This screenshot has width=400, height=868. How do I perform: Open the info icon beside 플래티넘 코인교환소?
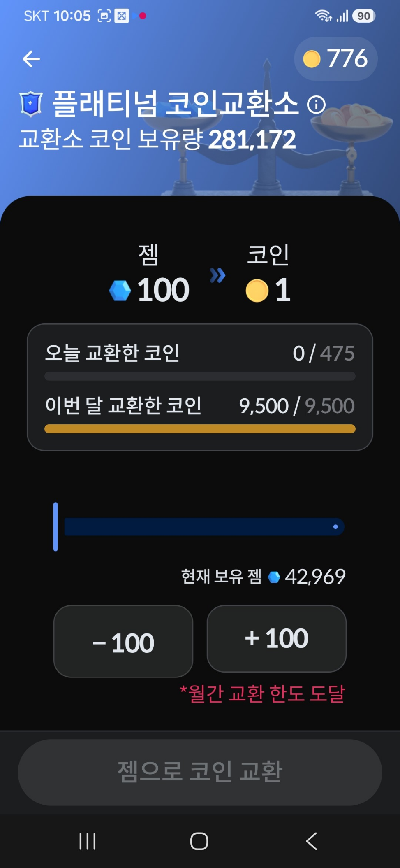tap(316, 105)
